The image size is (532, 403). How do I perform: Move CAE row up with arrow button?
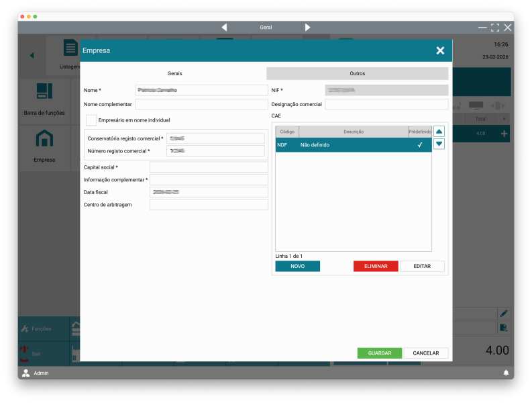(x=439, y=132)
